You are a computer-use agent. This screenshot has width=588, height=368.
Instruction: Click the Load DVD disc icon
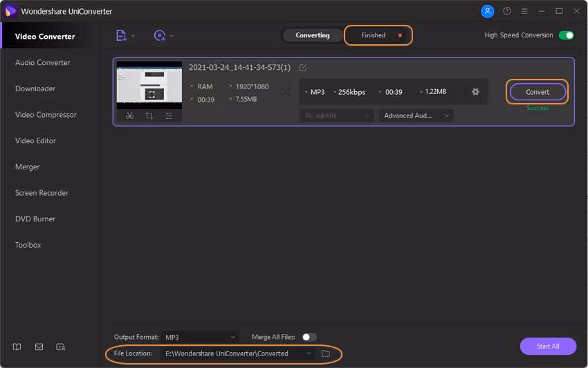(x=160, y=36)
